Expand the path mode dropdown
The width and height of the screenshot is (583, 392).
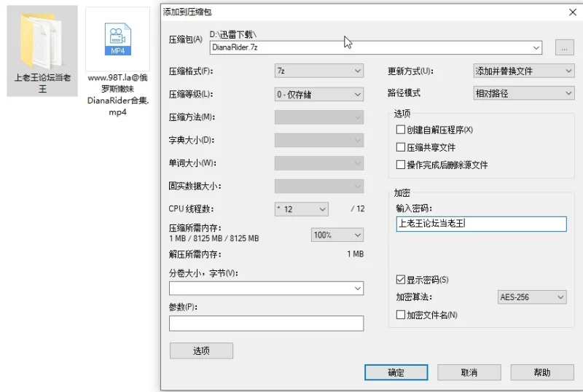(x=523, y=93)
